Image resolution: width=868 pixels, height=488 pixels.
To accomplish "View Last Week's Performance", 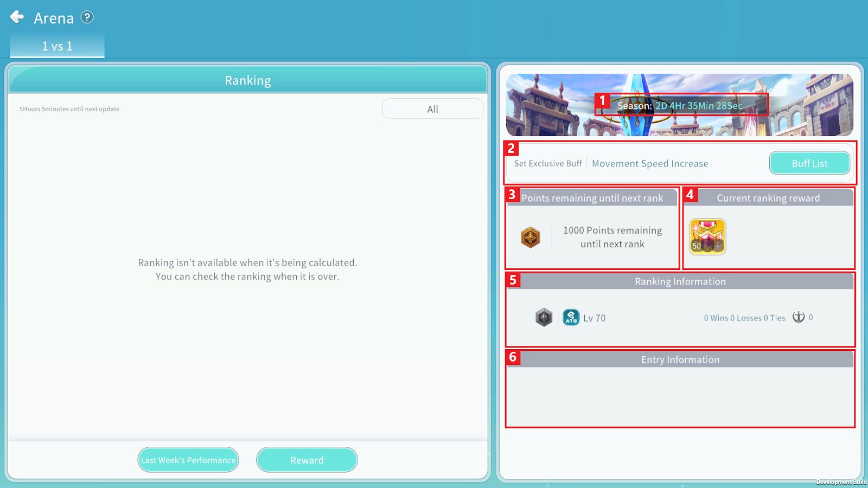I will (x=188, y=460).
